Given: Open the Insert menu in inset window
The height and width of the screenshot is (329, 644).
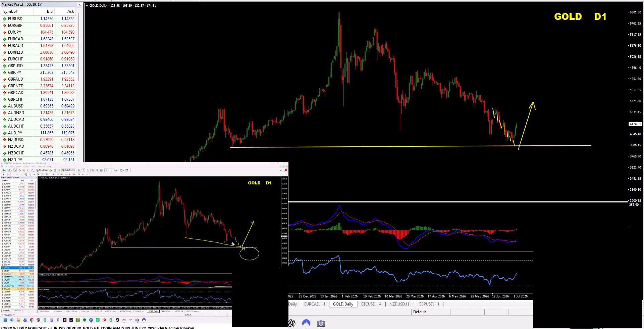Looking at the screenshot, I should (18, 167).
